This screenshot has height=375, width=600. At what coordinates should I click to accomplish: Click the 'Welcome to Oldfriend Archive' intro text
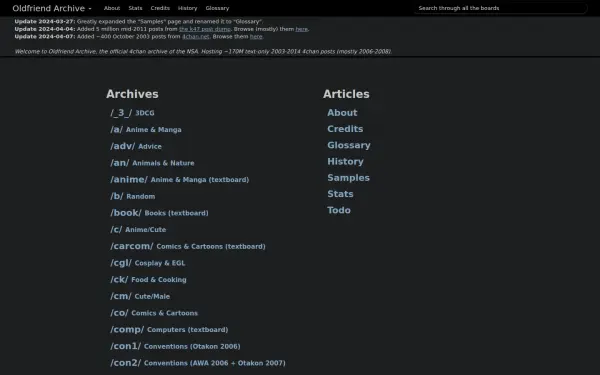[x=203, y=52]
